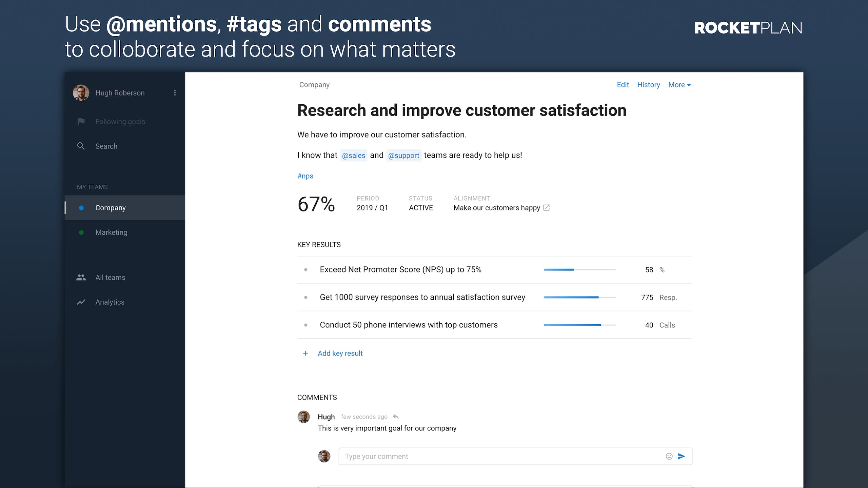Click the Edit link
This screenshot has height=488, width=868.
(623, 85)
